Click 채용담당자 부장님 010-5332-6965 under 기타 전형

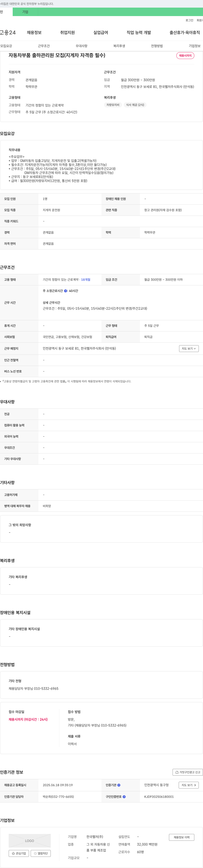(33, 688)
